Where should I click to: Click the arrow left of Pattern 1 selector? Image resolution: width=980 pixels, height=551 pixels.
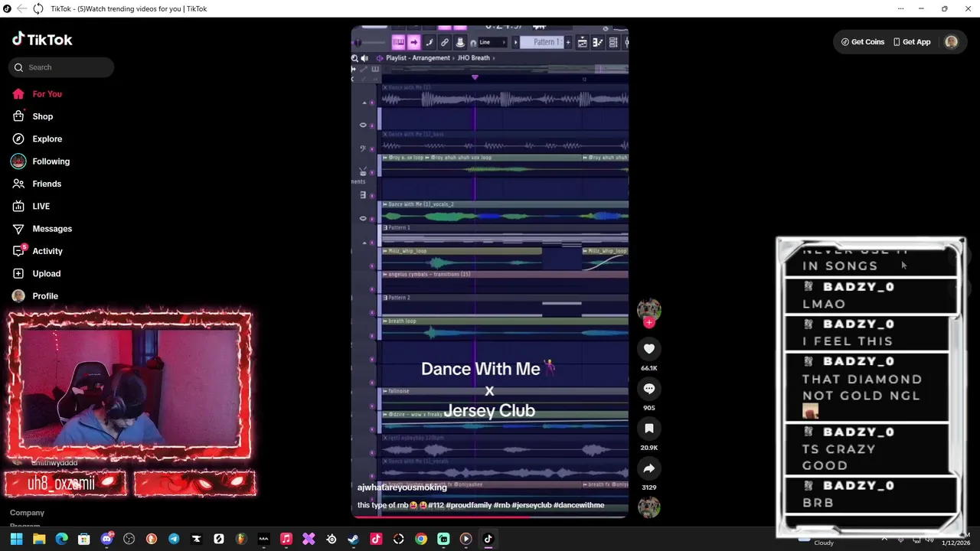[515, 42]
